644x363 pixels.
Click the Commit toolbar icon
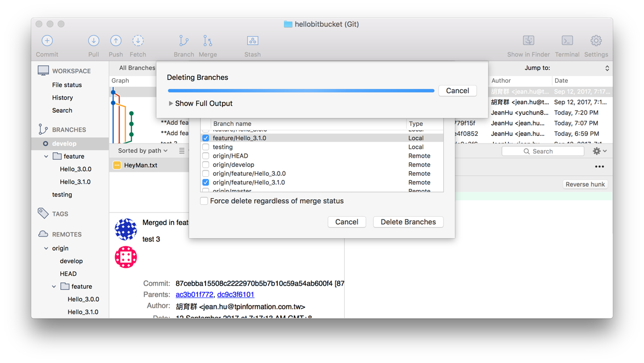[47, 41]
